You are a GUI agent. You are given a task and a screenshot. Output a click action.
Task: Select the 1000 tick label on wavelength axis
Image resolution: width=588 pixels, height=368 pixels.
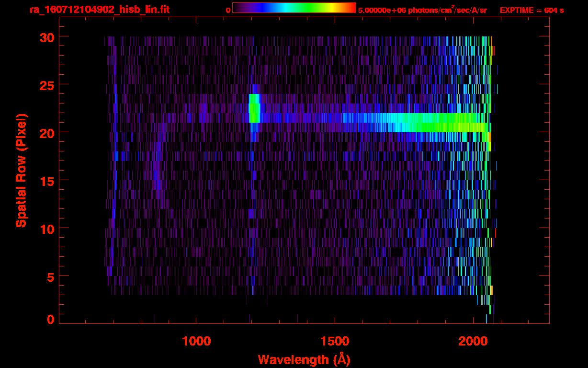pos(196,341)
